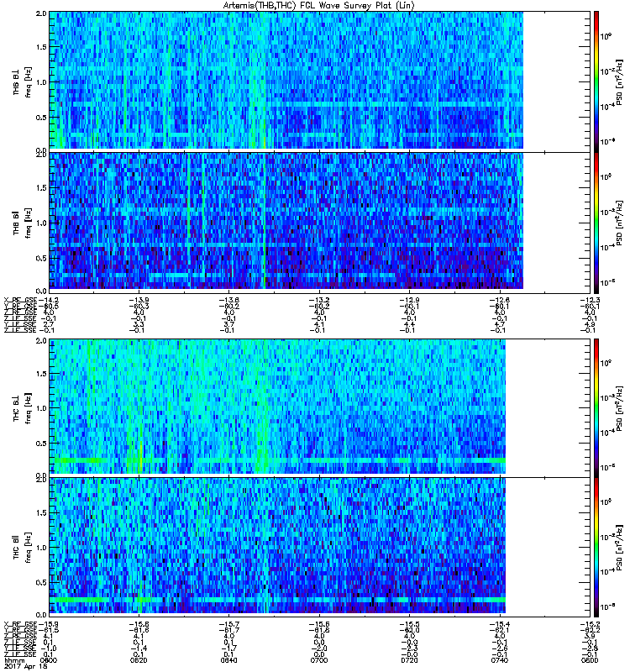This screenshot has height=672, width=630.
Task: Click THB Y_RE_GSE value -60.5
Action: point(49,306)
